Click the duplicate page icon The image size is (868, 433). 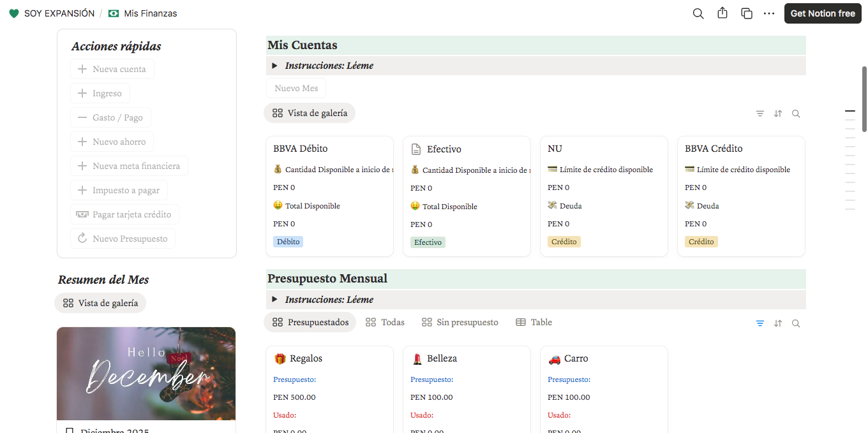[746, 13]
